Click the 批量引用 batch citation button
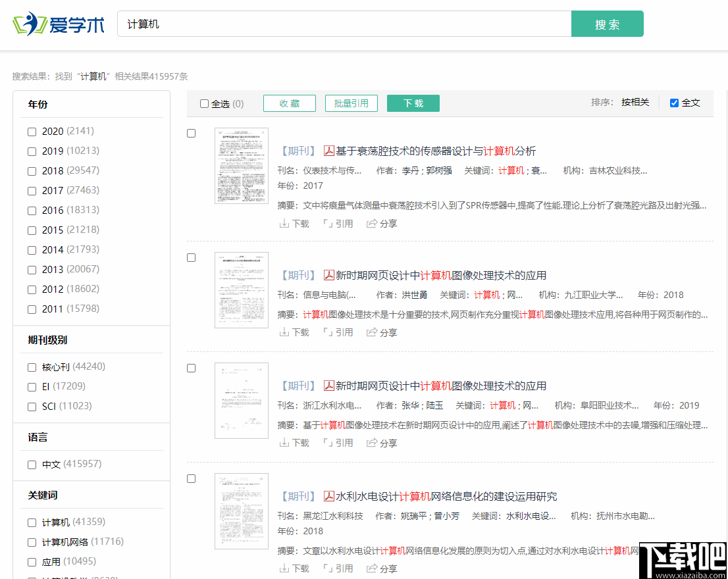The width and height of the screenshot is (728, 579). 351,103
